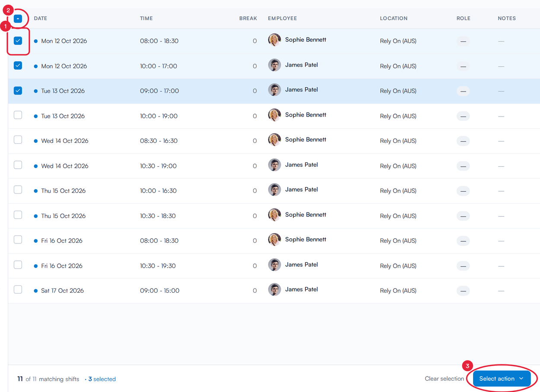Check Sophie Bennett Fri 16 Oct 08:00 shift
Screen dimensions: 540x392
pyautogui.click(x=18, y=240)
